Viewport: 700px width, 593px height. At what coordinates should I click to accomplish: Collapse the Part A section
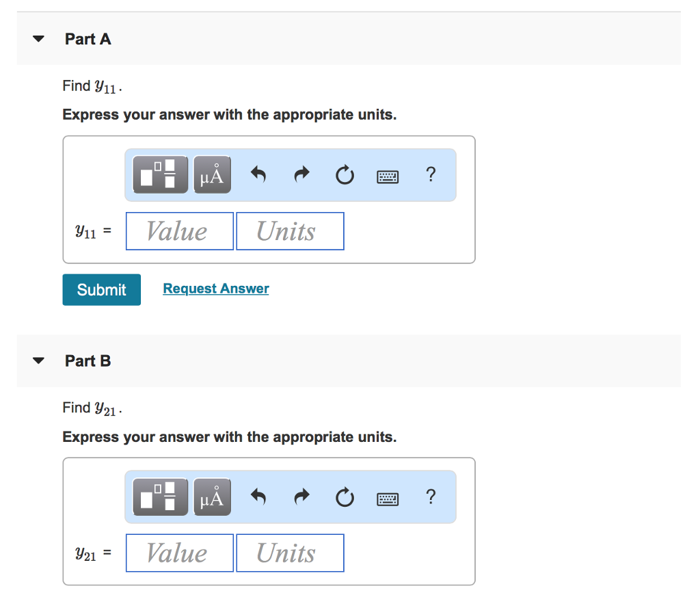(38, 39)
